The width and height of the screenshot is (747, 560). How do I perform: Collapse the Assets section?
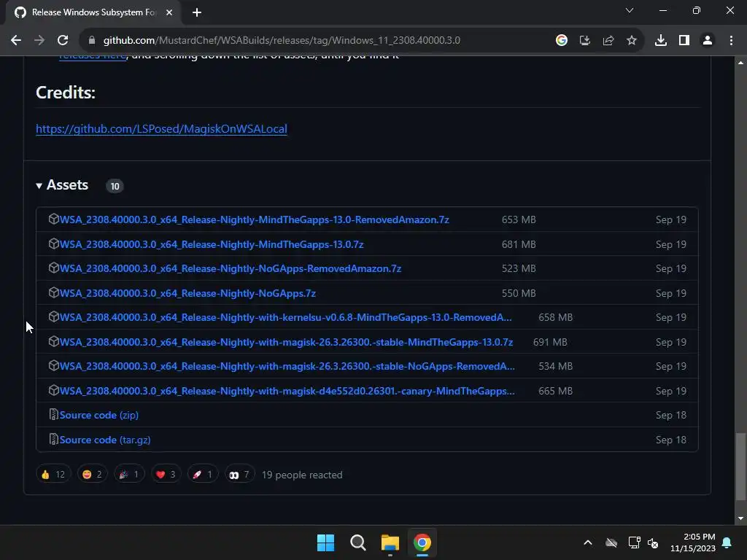63,185
